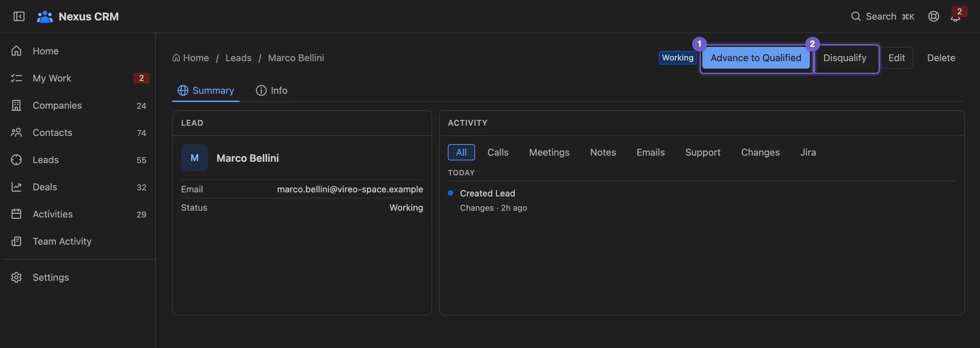Click the Leads circle icon

[x=16, y=160]
